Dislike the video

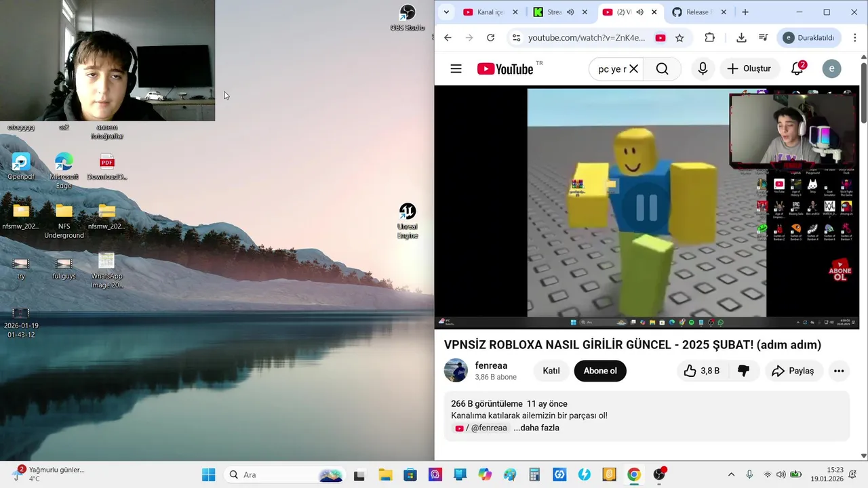coord(743,371)
